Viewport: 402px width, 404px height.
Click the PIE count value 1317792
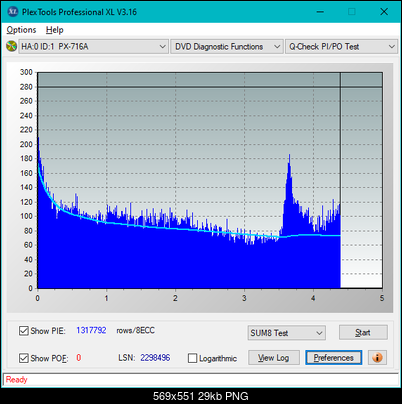pyautogui.click(x=91, y=330)
